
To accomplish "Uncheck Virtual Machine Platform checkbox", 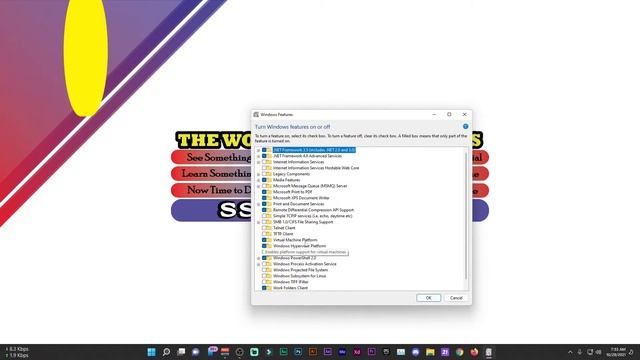I will 264,240.
